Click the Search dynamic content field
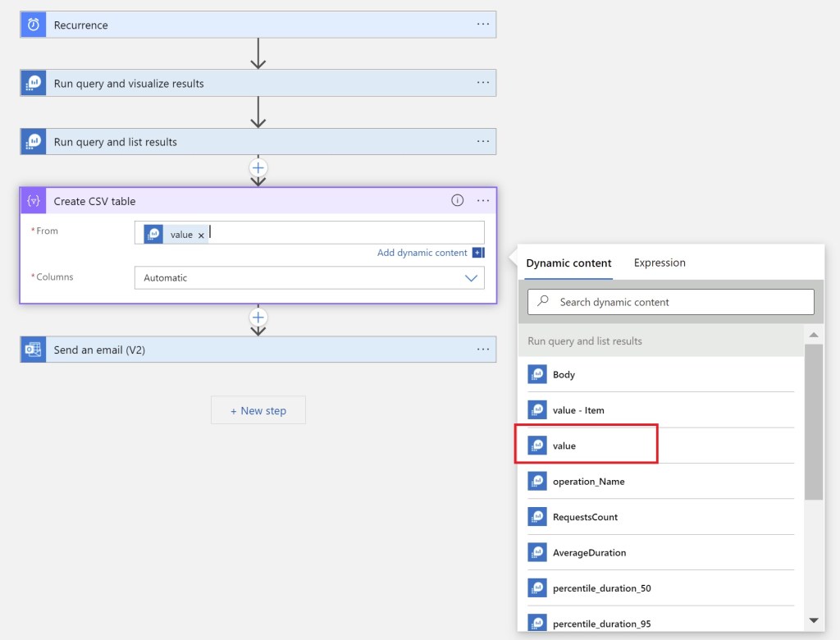Image resolution: width=840 pixels, height=640 pixels. coord(670,302)
